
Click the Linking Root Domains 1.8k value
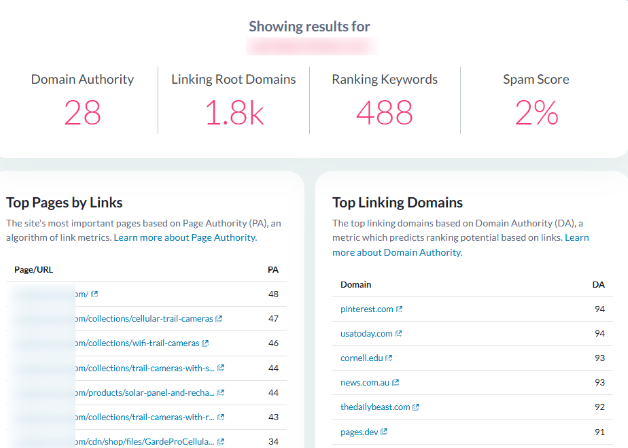tap(233, 113)
